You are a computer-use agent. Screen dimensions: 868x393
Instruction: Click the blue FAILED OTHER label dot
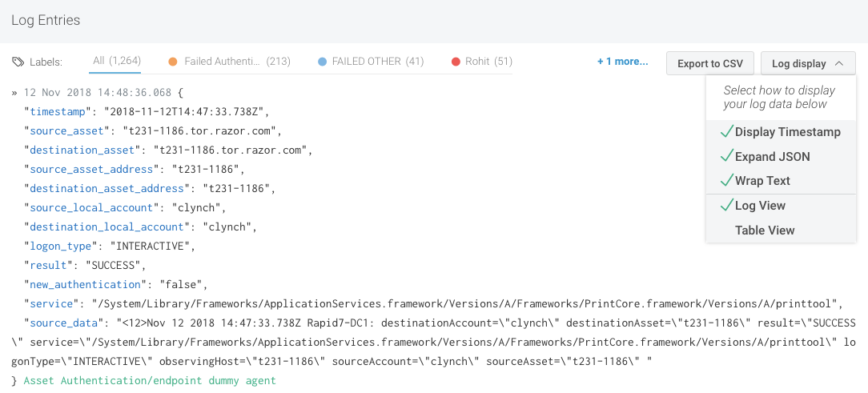coord(322,62)
